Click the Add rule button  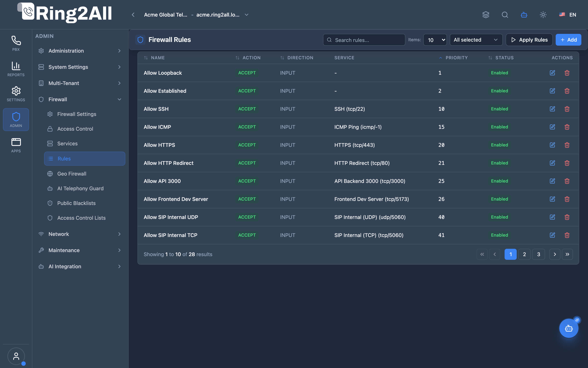568,40
